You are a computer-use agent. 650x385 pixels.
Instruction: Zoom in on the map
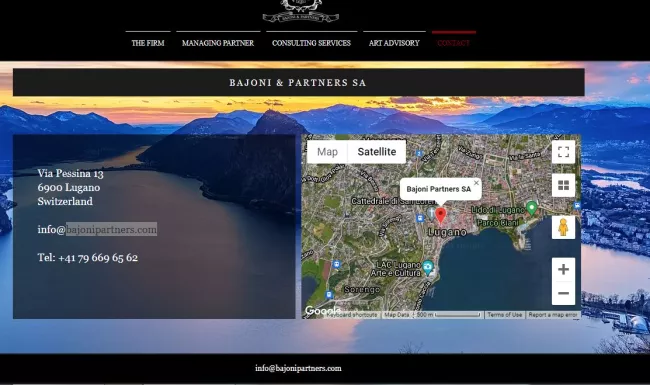click(563, 269)
